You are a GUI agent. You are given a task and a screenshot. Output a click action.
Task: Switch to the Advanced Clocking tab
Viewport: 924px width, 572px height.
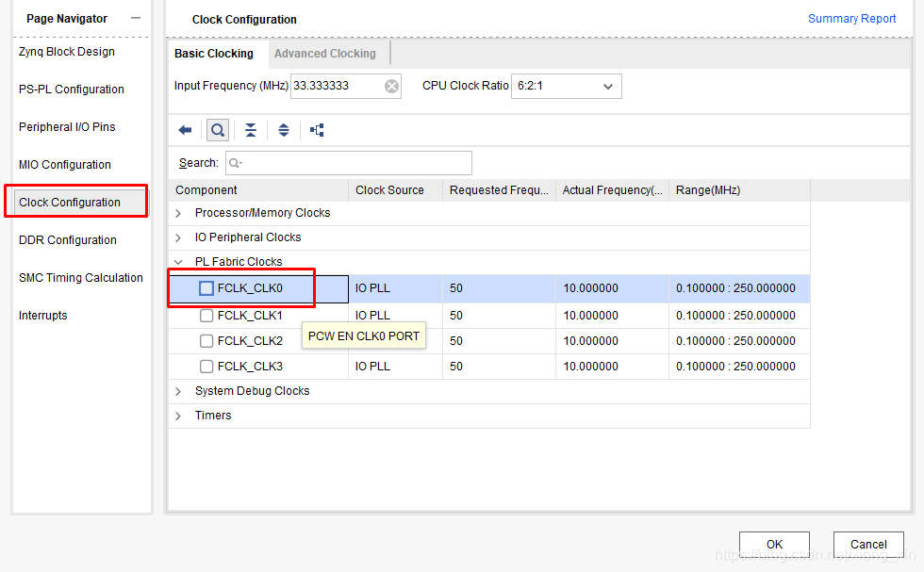tap(324, 54)
